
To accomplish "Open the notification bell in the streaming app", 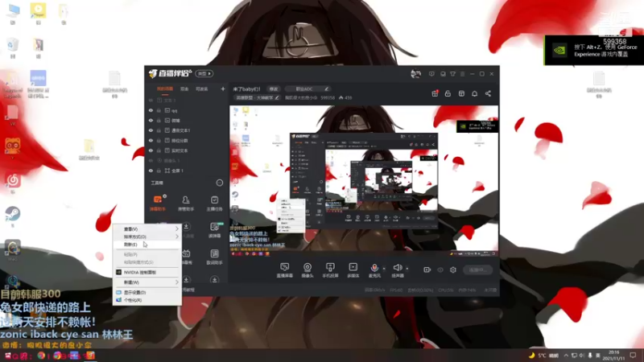I will tap(474, 93).
